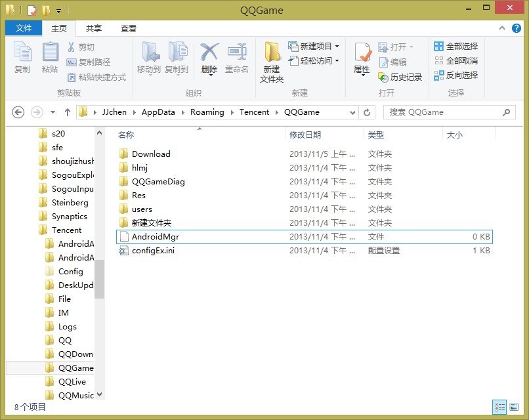The width and height of the screenshot is (529, 420).
Task: Open the 文件 (File) menu
Action: (x=23, y=28)
